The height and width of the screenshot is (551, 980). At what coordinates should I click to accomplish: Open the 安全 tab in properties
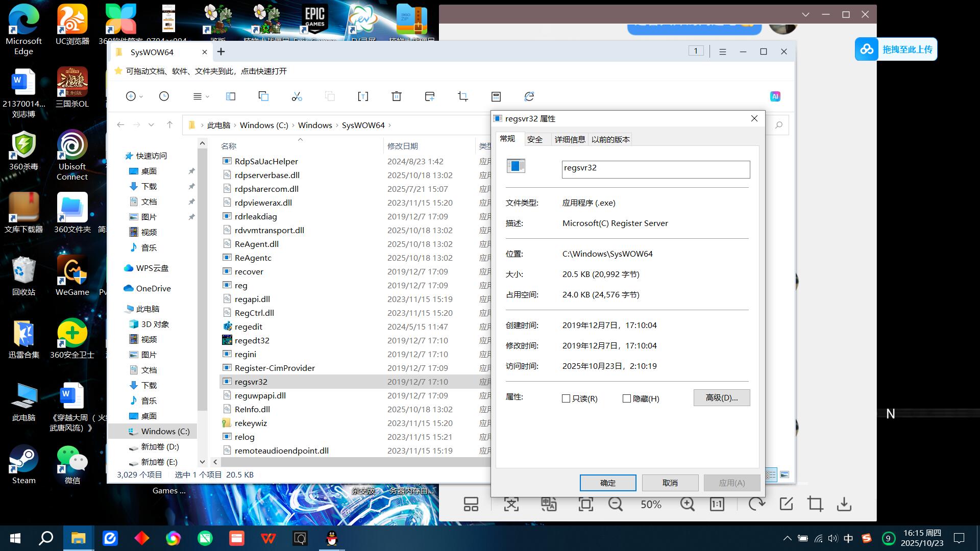[x=535, y=139]
